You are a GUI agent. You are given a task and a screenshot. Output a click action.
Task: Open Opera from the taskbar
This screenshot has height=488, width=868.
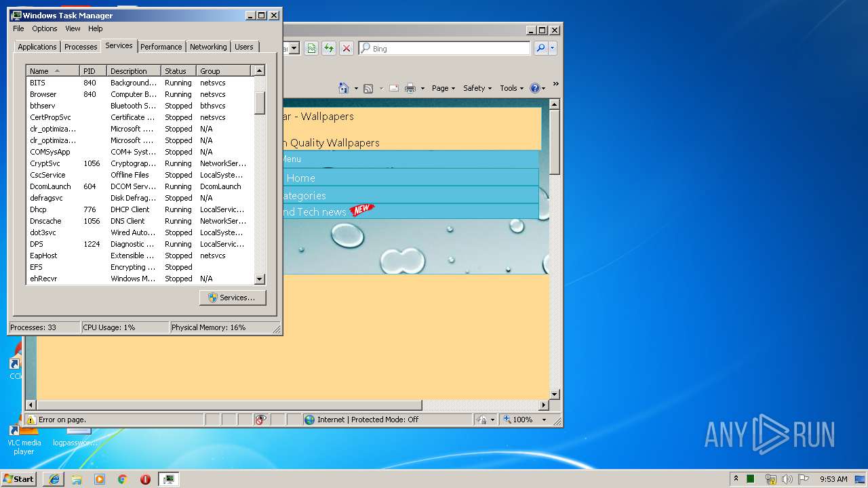click(145, 479)
